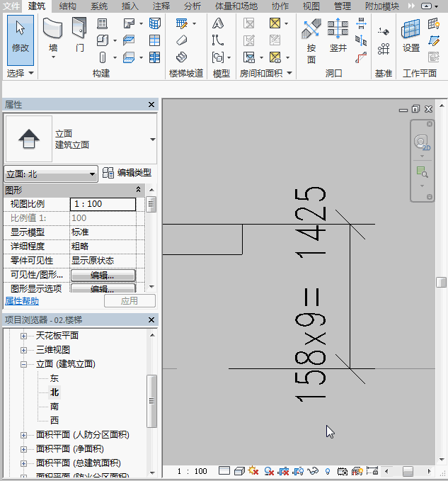Select the 修改 (Modify) tool

(21, 35)
